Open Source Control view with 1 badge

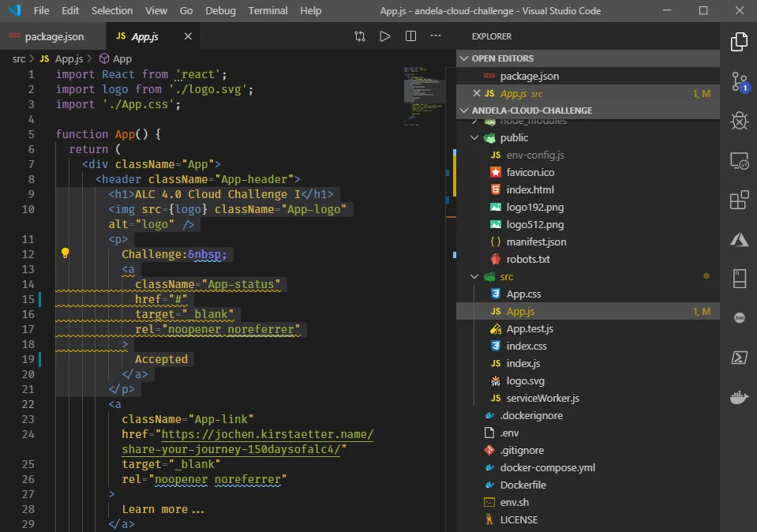(x=739, y=81)
